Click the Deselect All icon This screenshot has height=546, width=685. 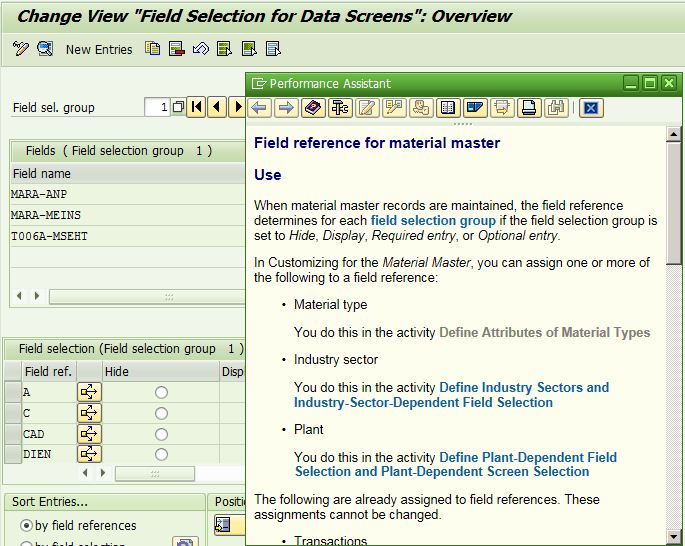pos(273,48)
